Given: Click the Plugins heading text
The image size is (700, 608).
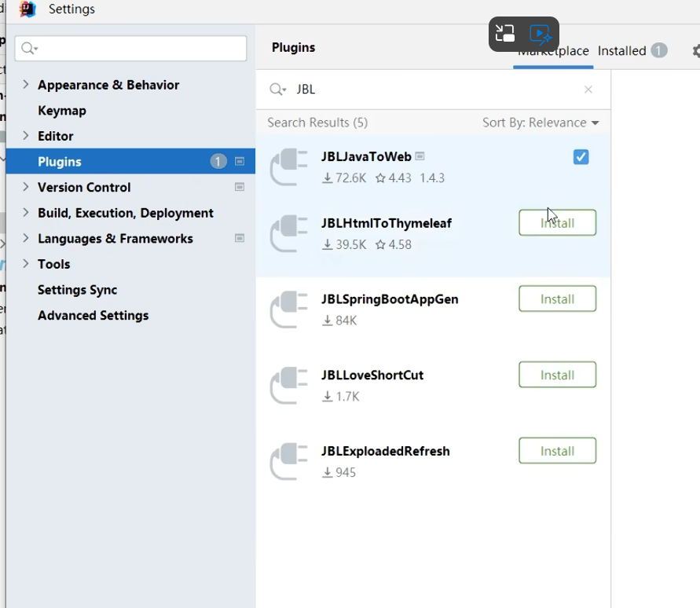Looking at the screenshot, I should (293, 47).
